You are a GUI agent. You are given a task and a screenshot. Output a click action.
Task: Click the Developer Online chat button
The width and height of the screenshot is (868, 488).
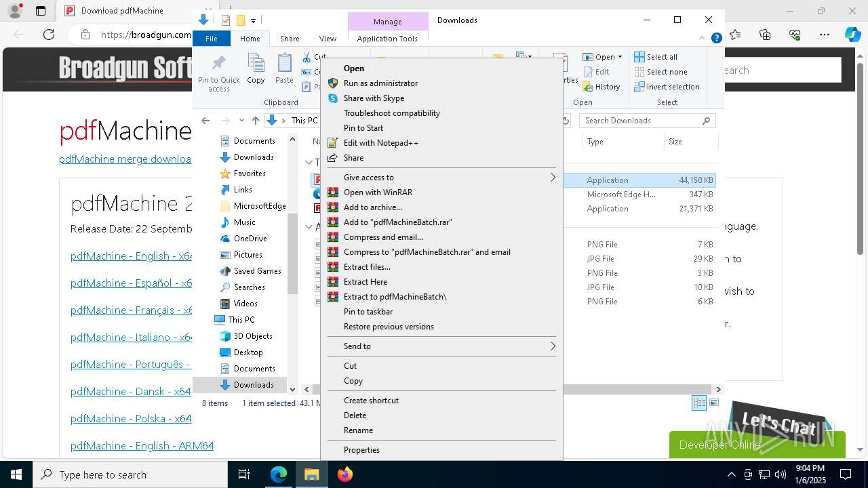click(x=757, y=445)
